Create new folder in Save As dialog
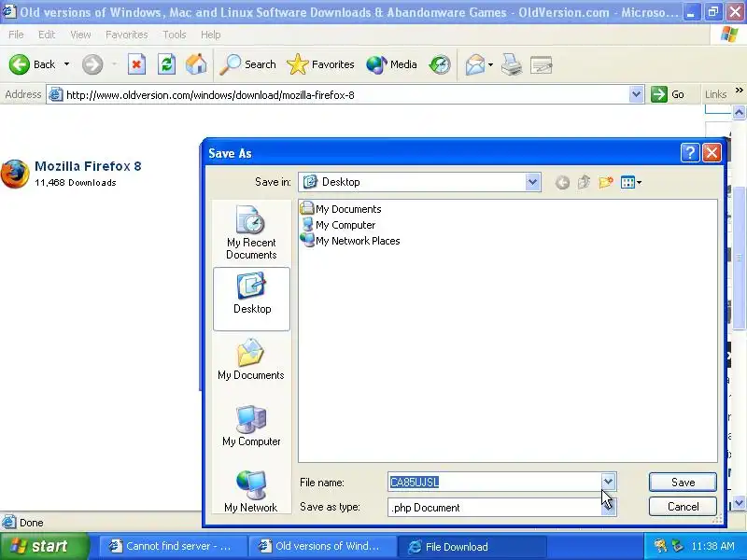 point(605,182)
